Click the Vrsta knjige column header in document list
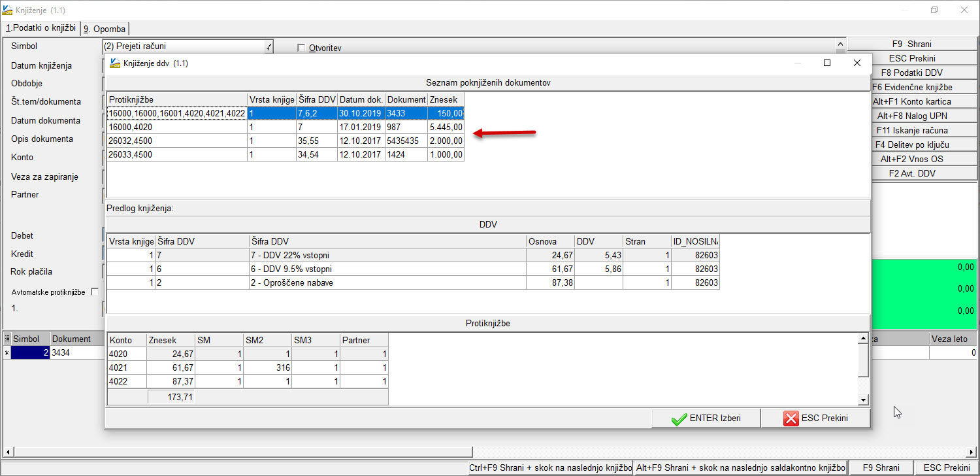980x476 pixels. [271, 99]
